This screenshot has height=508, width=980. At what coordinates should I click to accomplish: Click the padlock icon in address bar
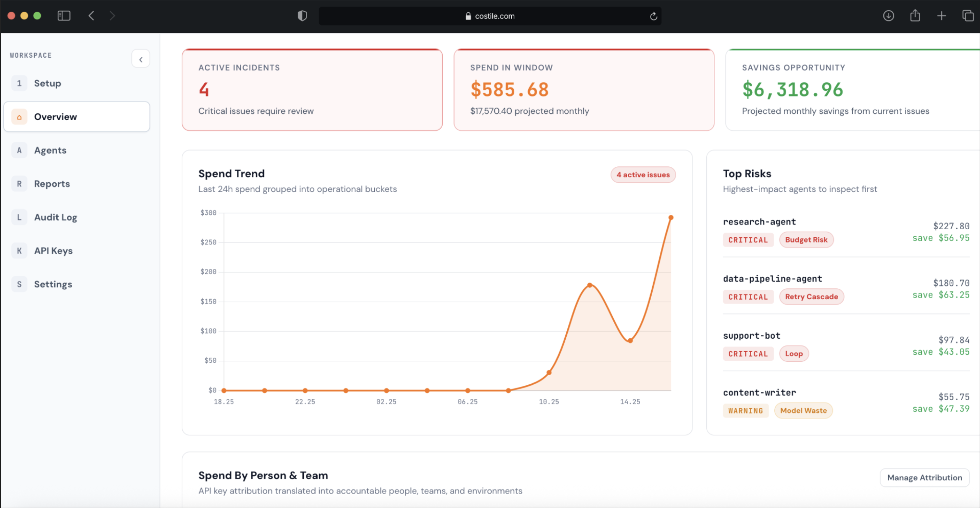click(x=468, y=16)
